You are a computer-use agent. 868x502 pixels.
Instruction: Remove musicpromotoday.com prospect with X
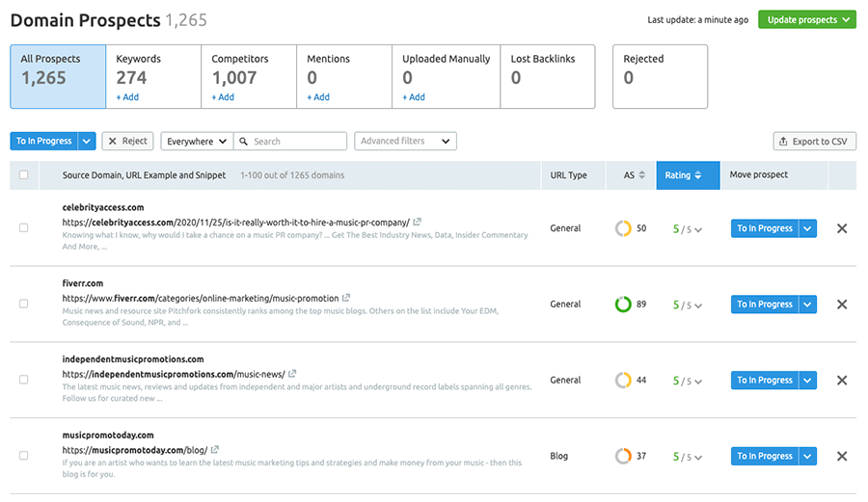[842, 456]
